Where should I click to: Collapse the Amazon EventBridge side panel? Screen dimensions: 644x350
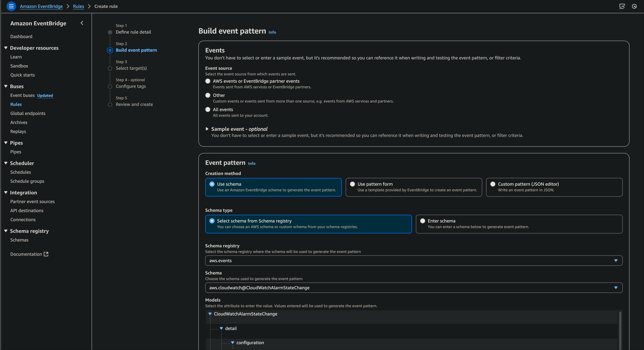point(82,23)
